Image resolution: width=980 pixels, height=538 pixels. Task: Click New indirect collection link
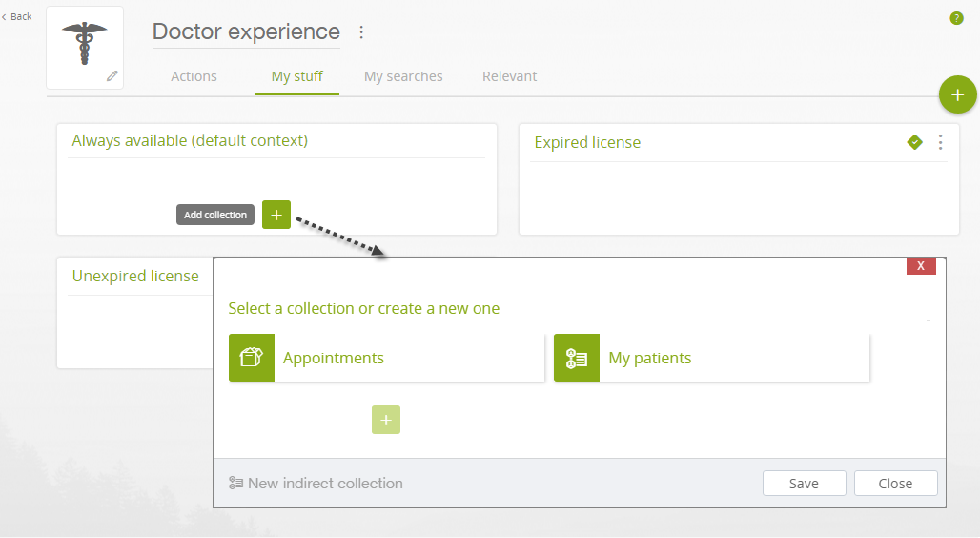pyautogui.click(x=316, y=483)
